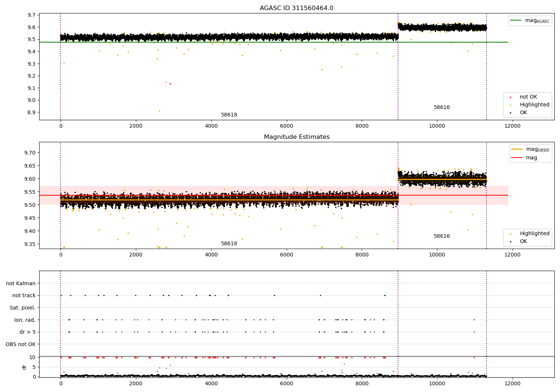Click the 'Magnitude Estimates' subplot title
560x392 pixels.
(x=296, y=137)
